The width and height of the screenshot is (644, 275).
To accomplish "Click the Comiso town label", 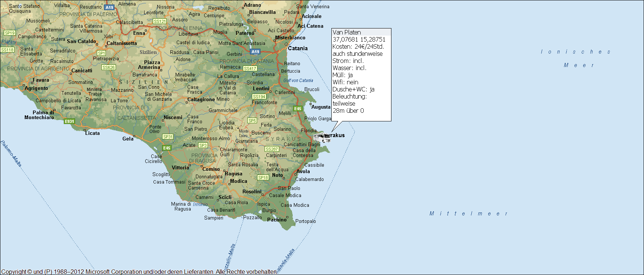I will 211,169.
